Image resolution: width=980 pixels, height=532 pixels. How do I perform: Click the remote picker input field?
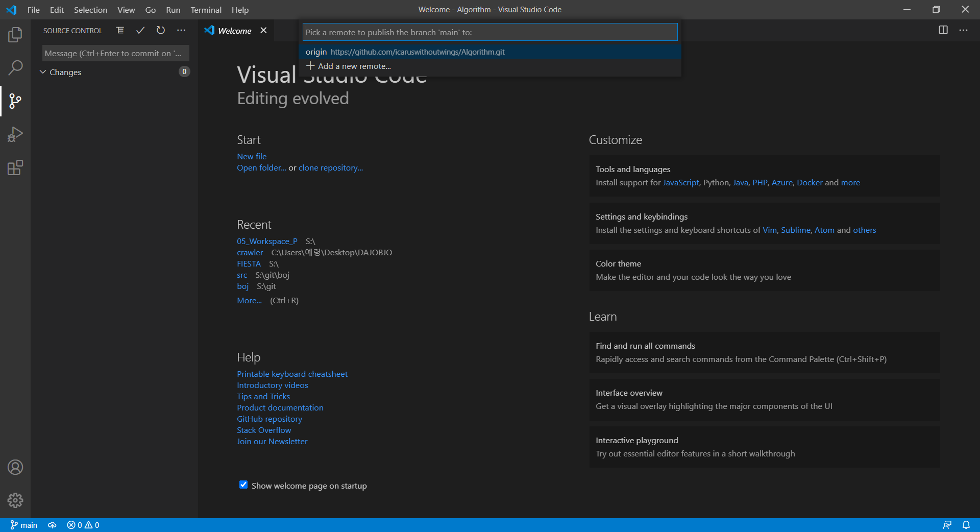(x=490, y=32)
